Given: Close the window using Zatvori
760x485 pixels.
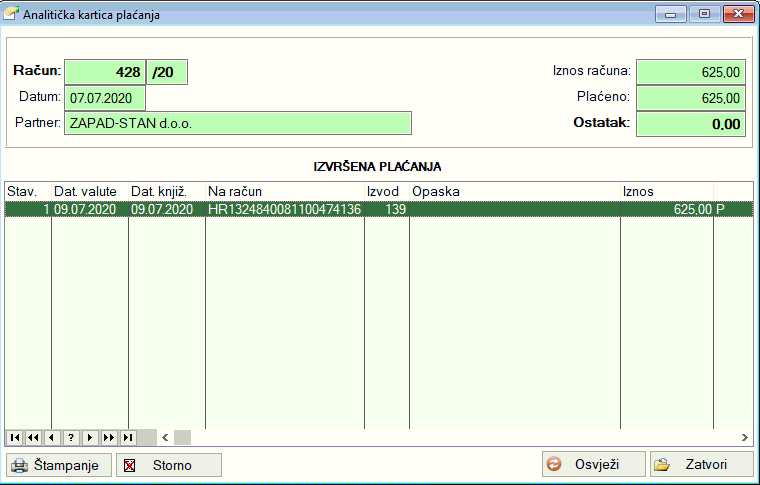Looking at the screenshot, I should (702, 465).
